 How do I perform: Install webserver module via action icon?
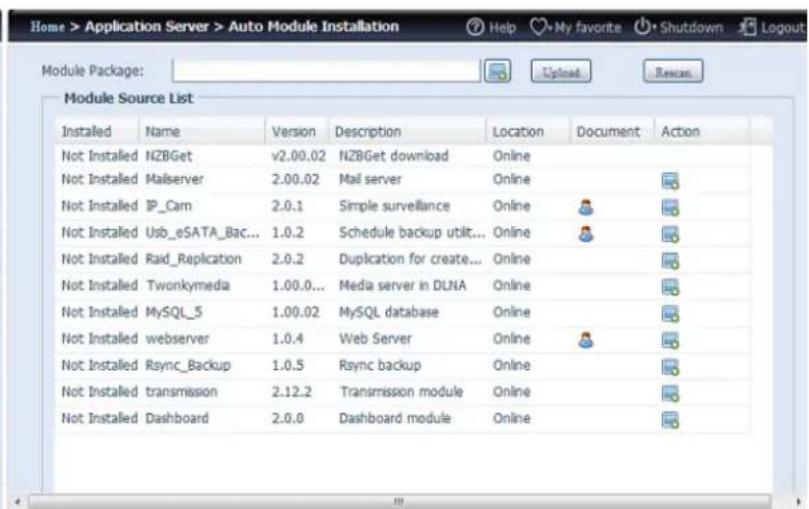click(670, 340)
